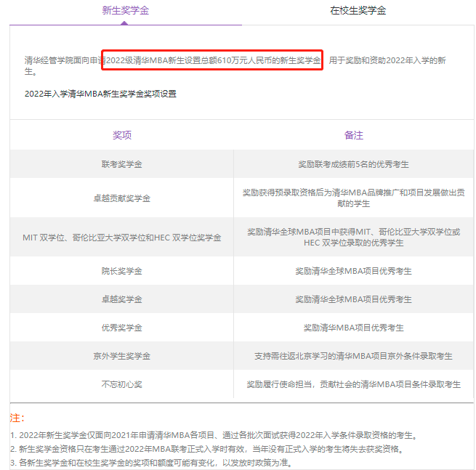
Task: Select the 不忘初心奖 cell
Action: tap(122, 384)
